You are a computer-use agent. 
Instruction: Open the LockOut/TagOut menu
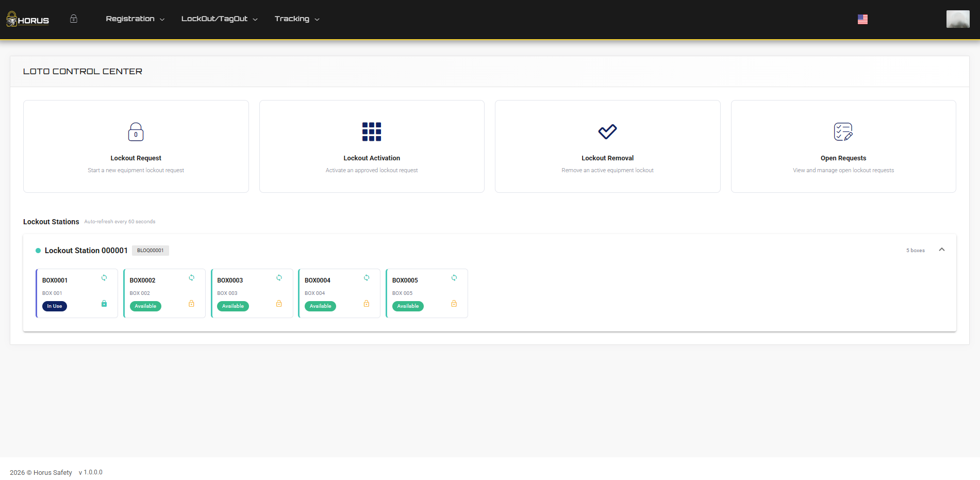219,19
